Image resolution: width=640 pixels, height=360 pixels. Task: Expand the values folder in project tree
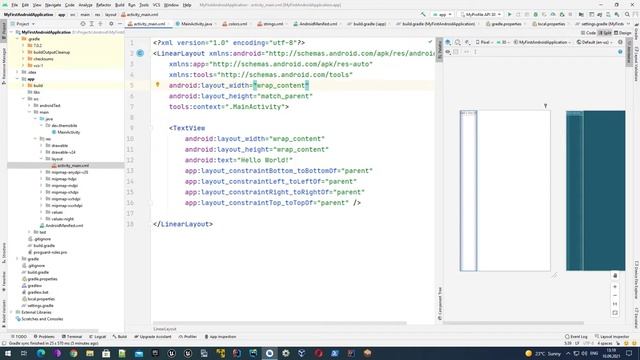coord(41,212)
